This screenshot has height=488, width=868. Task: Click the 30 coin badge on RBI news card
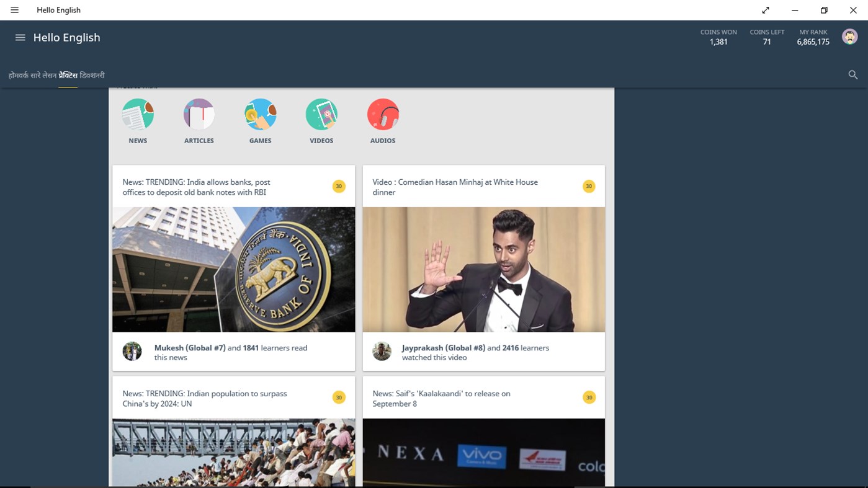pos(339,186)
